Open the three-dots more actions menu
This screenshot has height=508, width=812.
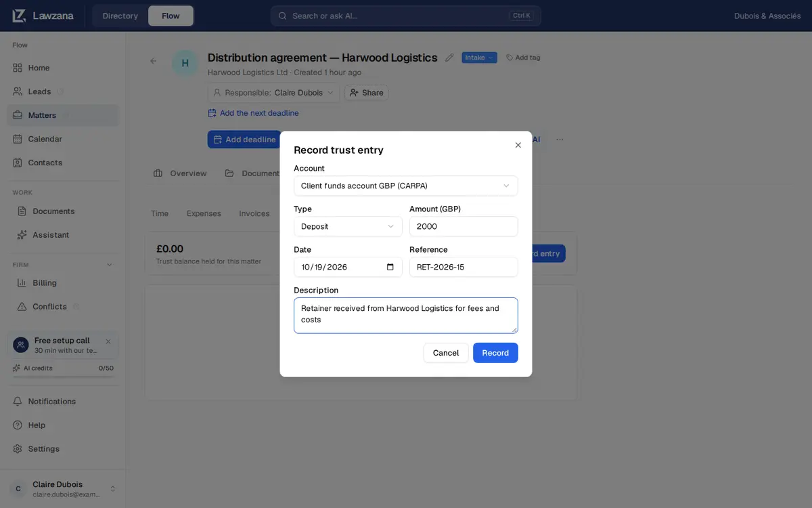[560, 140]
